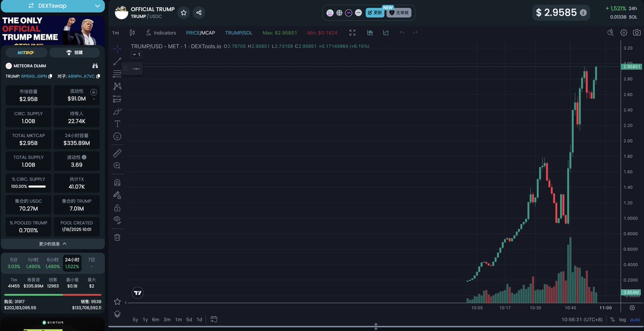Open the more social links ellipsis
The width and height of the screenshot is (644, 331).
point(358,12)
